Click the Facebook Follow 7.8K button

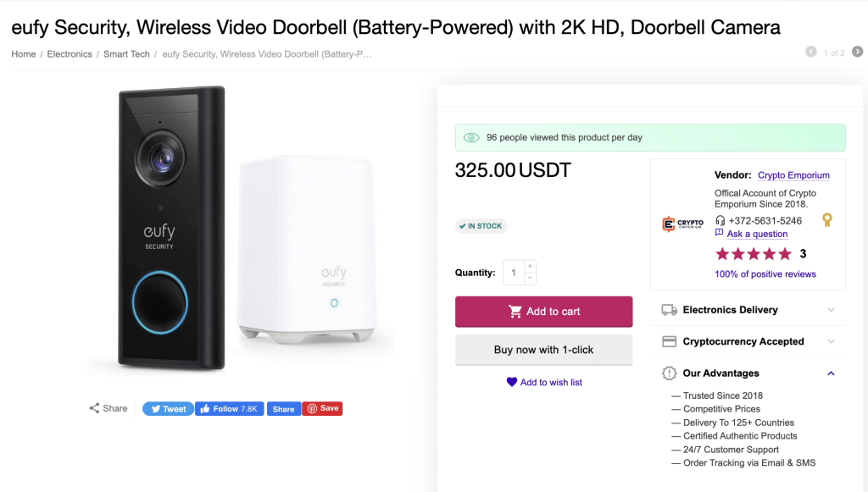pos(229,408)
